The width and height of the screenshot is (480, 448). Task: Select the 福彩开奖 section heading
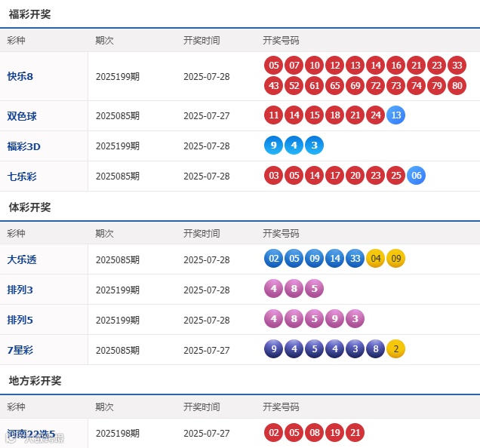(x=29, y=14)
